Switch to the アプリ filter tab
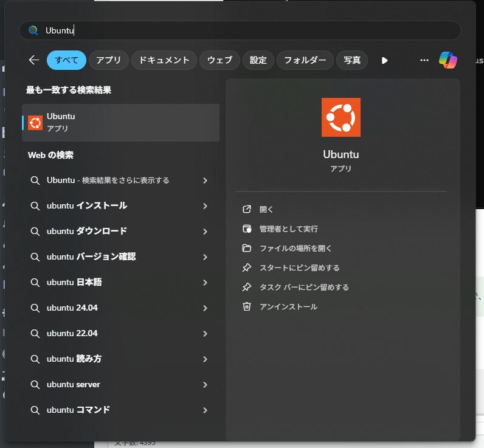This screenshot has width=484, height=448. (x=108, y=60)
